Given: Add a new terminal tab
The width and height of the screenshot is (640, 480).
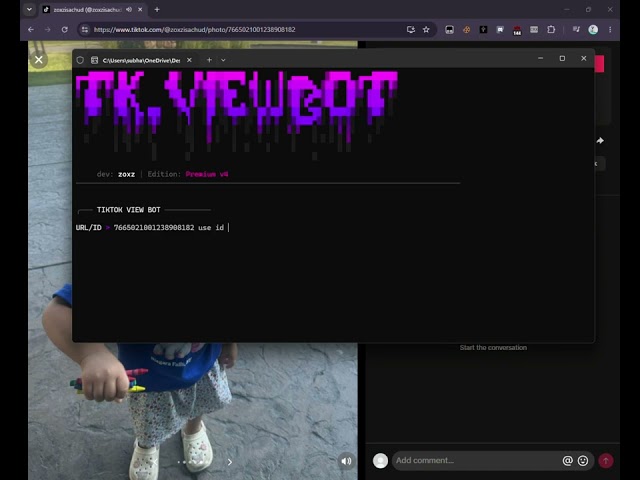Looking at the screenshot, I should [x=209, y=60].
